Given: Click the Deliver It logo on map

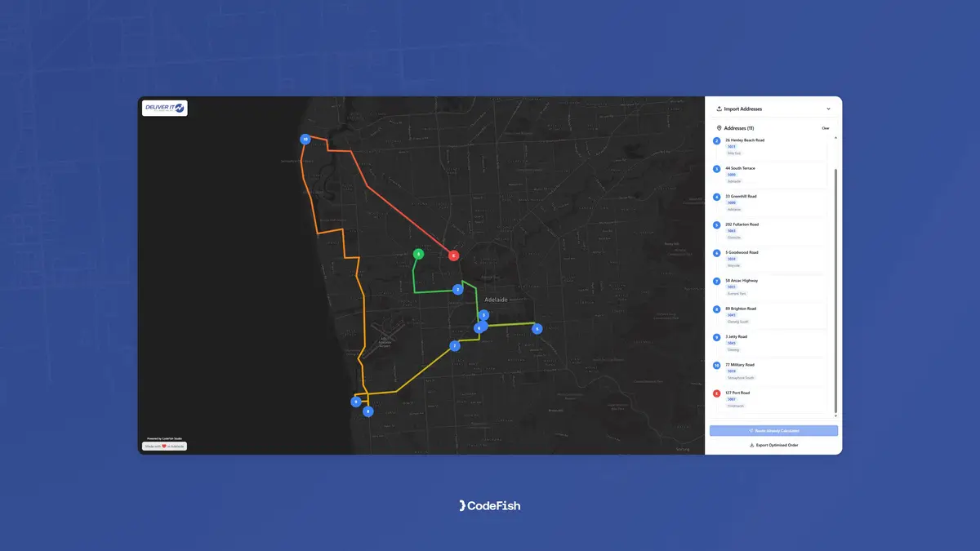Looking at the screenshot, I should click(164, 108).
